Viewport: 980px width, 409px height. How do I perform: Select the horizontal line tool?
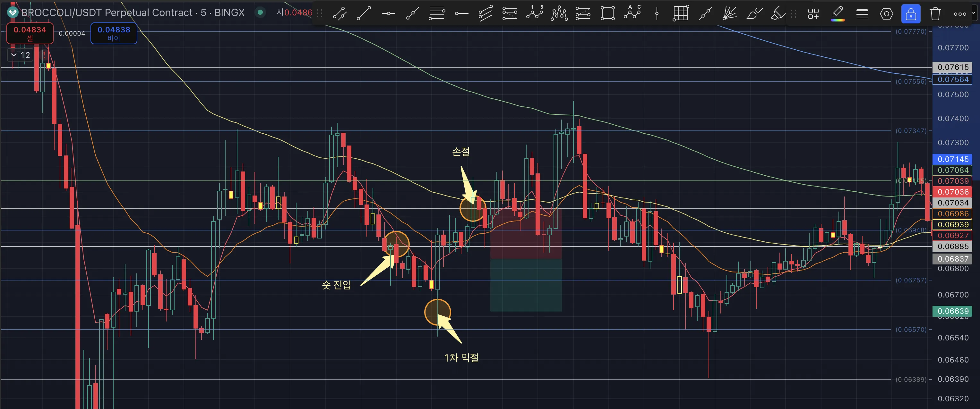pyautogui.click(x=388, y=14)
